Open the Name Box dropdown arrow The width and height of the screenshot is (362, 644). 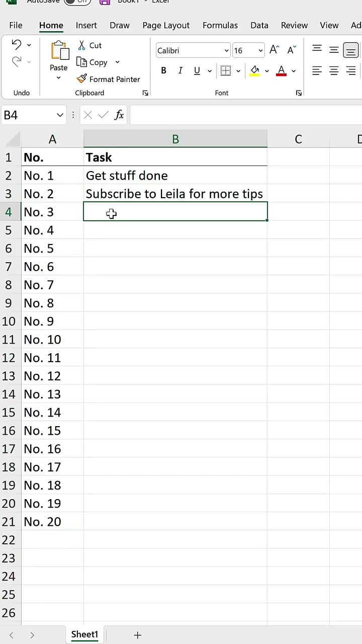[60, 115]
